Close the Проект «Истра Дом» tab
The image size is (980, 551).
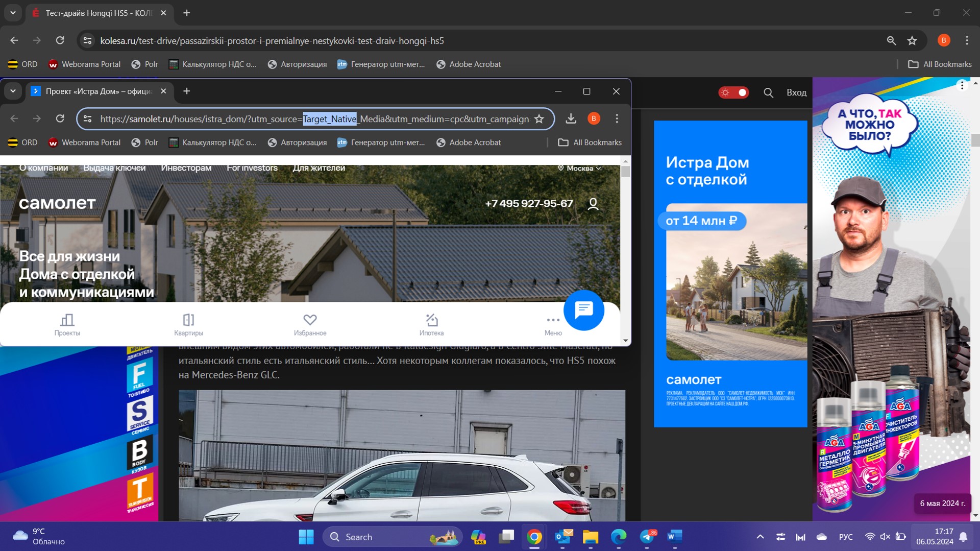point(163,91)
